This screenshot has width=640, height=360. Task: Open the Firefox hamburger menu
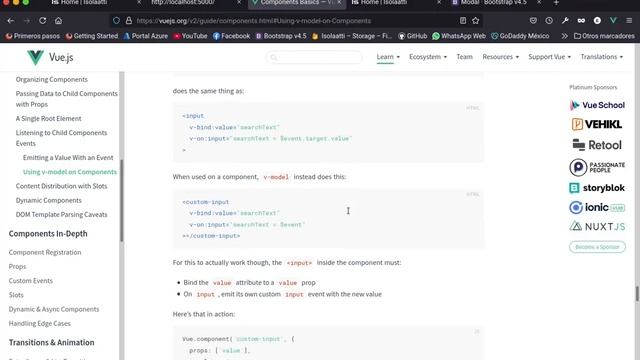(629, 20)
